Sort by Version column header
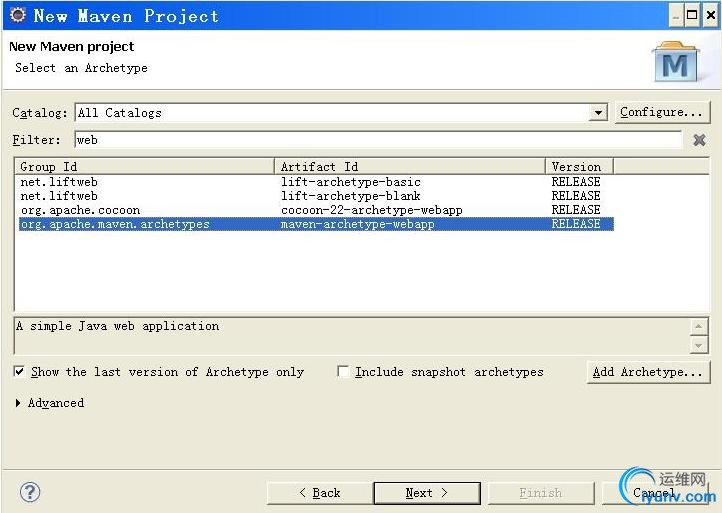 580,166
